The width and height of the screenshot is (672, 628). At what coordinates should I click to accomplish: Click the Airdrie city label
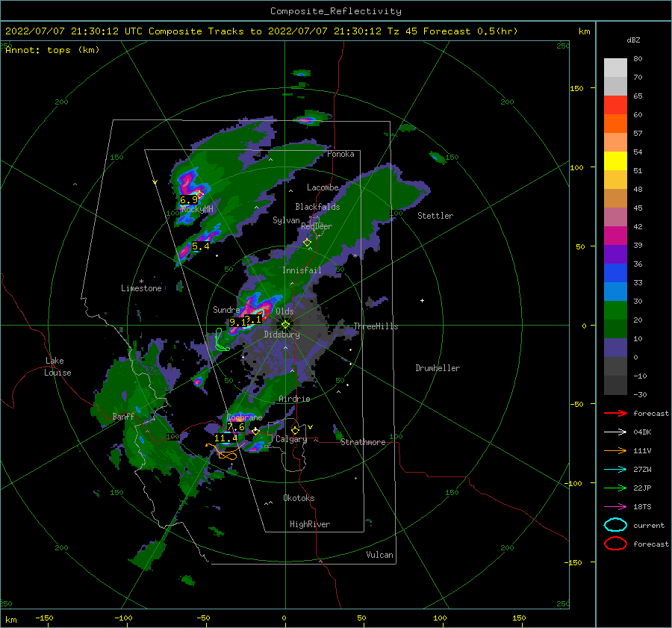294,399
